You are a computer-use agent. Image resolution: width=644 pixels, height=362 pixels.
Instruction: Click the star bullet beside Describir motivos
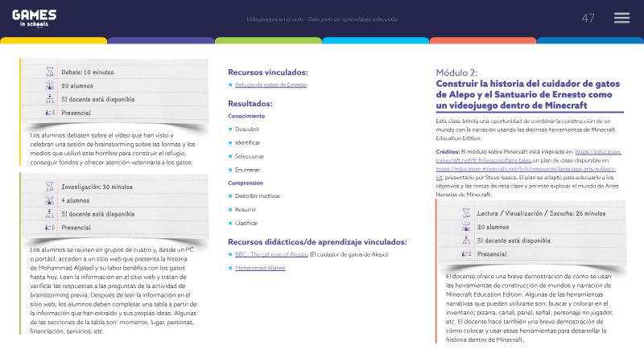pos(230,196)
